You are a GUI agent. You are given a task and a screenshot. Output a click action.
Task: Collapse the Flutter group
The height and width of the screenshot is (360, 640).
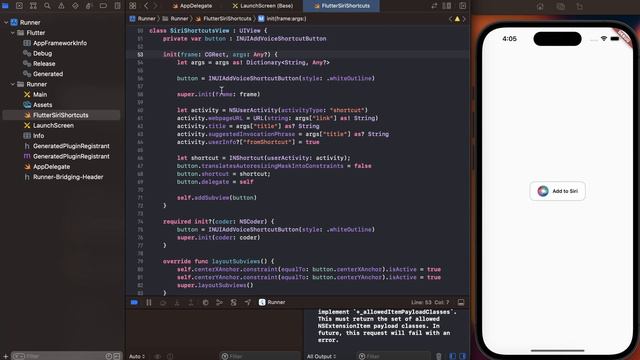(13, 33)
